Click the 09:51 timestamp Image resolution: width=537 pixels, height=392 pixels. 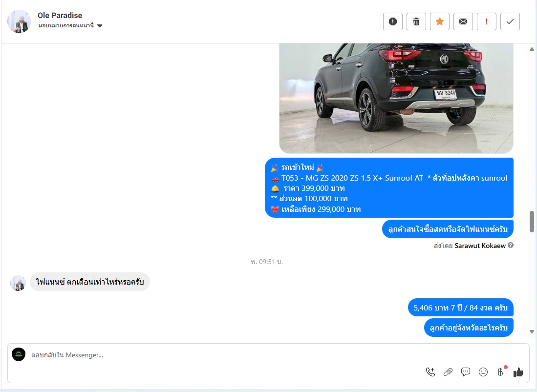pos(267,262)
